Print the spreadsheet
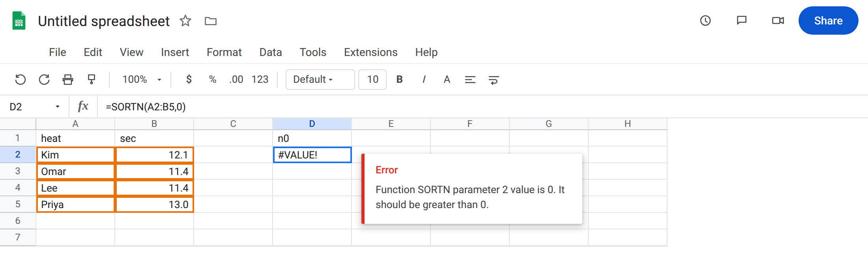 pos(68,80)
